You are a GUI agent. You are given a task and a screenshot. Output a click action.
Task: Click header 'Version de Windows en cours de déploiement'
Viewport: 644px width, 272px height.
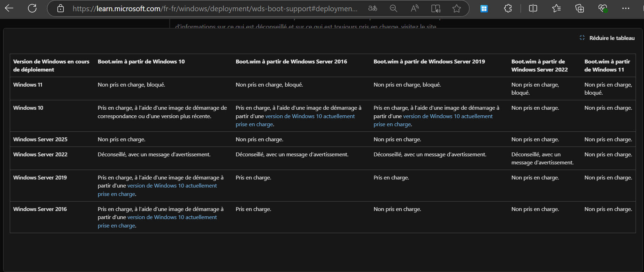(51, 66)
